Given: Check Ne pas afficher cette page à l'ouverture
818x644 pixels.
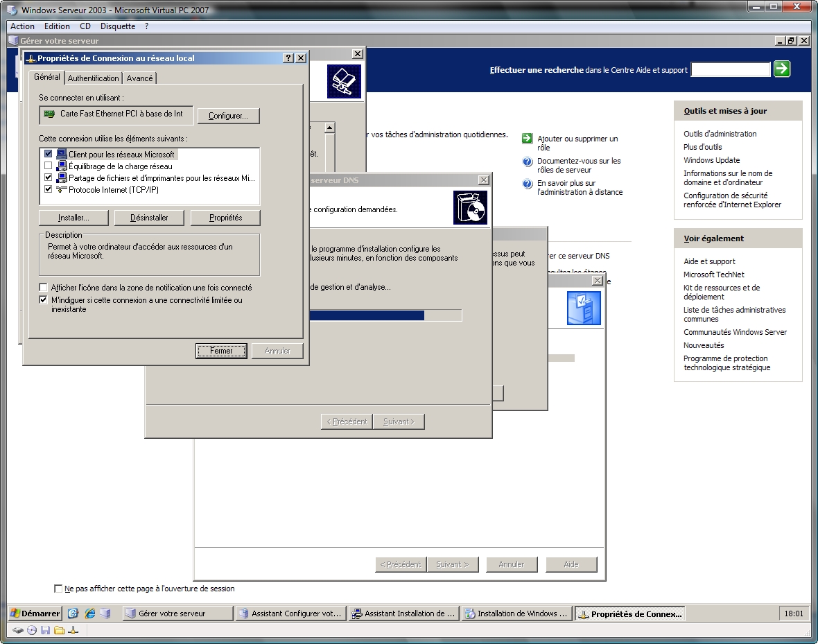Looking at the screenshot, I should [x=58, y=589].
